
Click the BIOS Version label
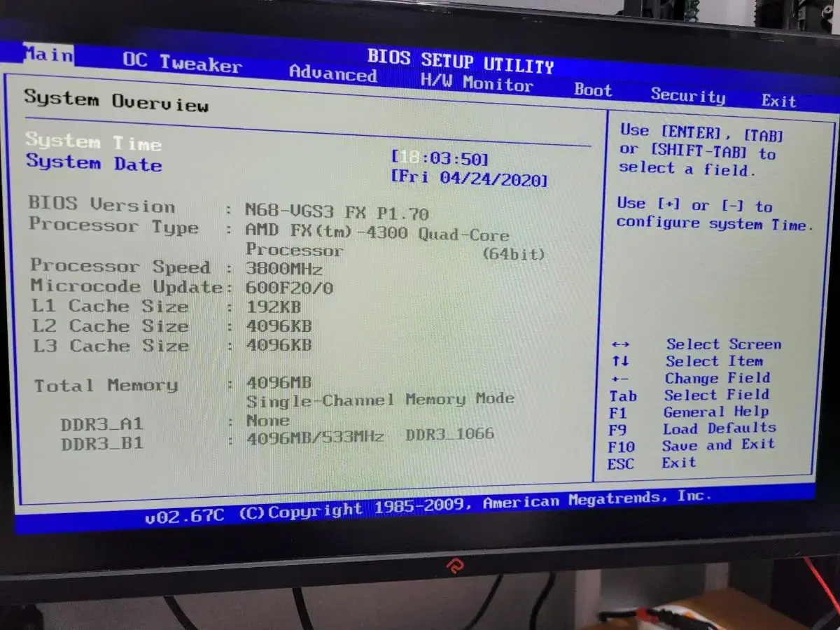[x=101, y=205]
